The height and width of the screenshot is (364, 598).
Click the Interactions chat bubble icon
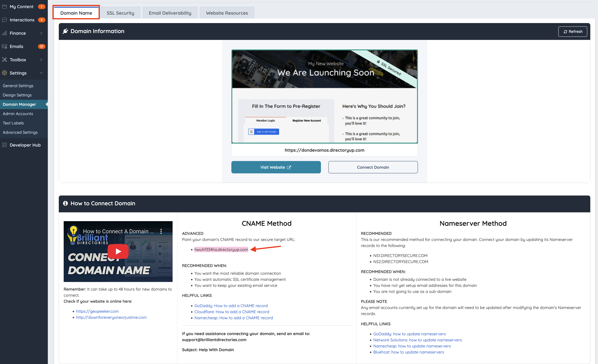click(4, 20)
